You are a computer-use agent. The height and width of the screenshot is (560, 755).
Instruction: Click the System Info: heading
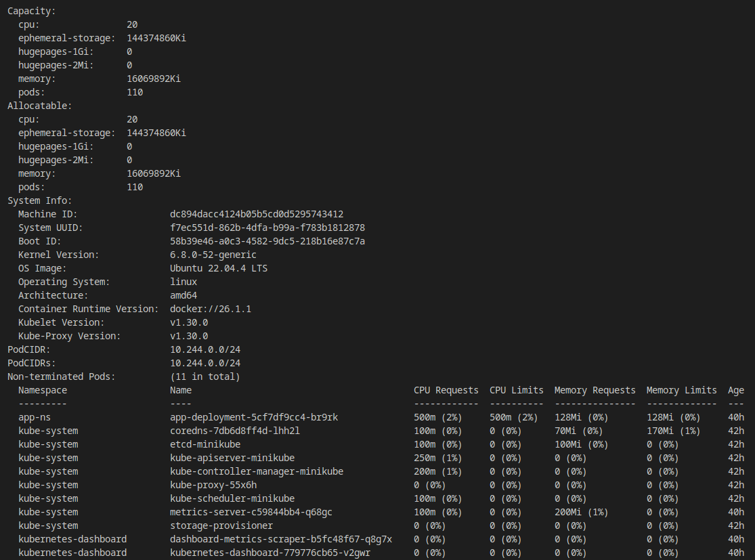[x=39, y=200]
